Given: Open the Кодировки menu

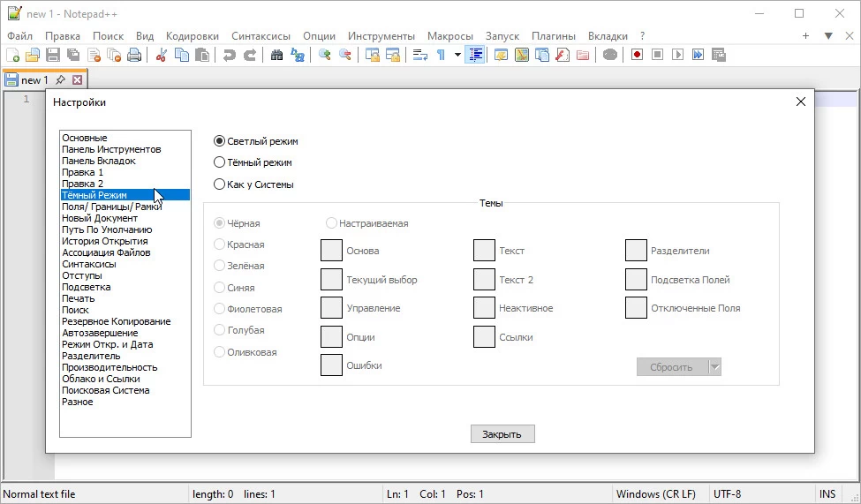Looking at the screenshot, I should (x=193, y=36).
